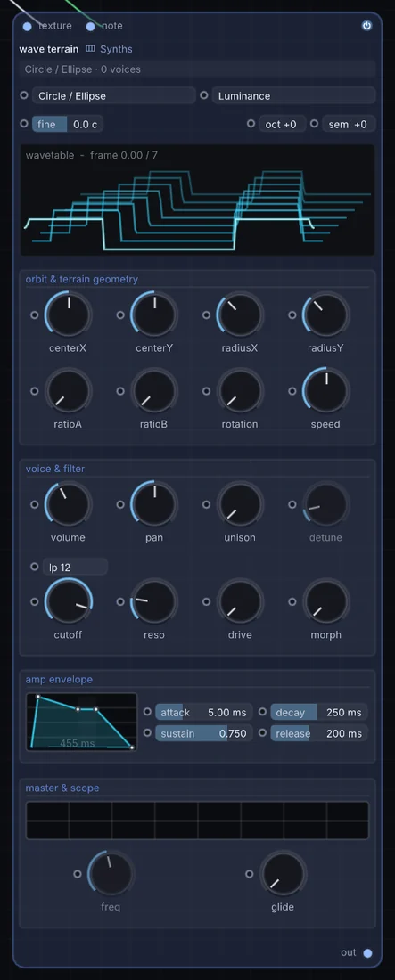Click the wavetable frame display
The image size is (395, 980).
click(197, 200)
